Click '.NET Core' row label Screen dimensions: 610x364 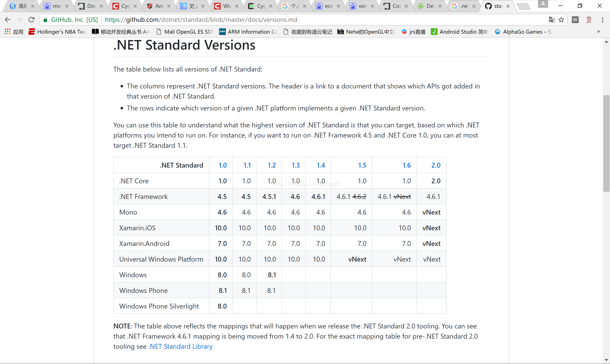click(x=134, y=181)
